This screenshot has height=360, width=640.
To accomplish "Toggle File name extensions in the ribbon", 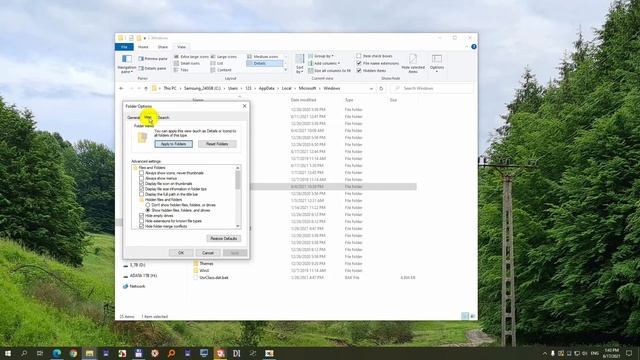I will click(x=378, y=63).
